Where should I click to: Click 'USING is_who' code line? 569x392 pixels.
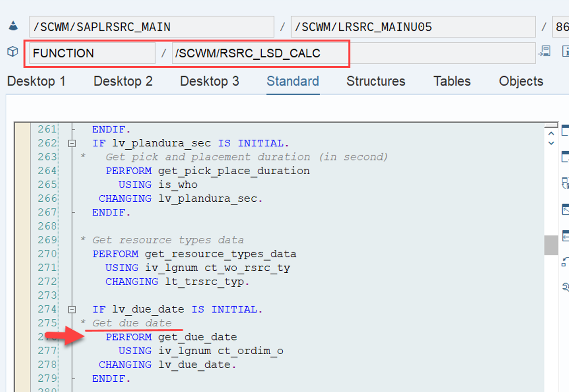[x=158, y=184]
